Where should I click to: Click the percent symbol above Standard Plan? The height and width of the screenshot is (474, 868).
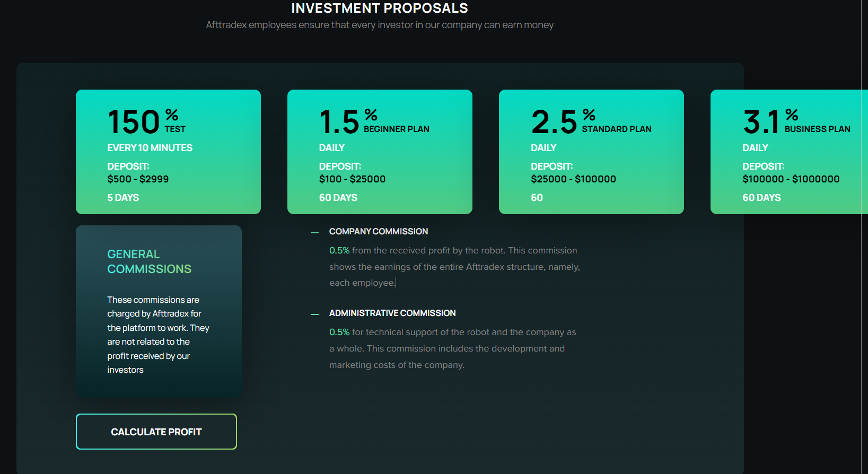589,115
